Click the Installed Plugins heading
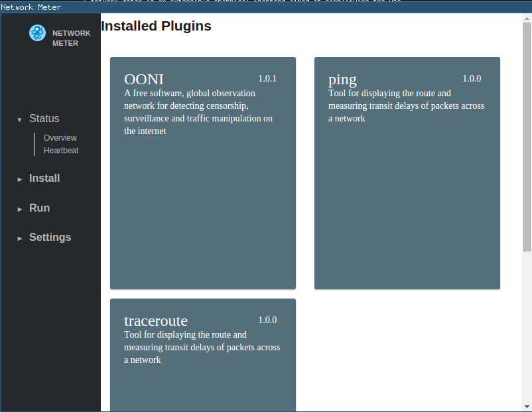 pos(156,26)
